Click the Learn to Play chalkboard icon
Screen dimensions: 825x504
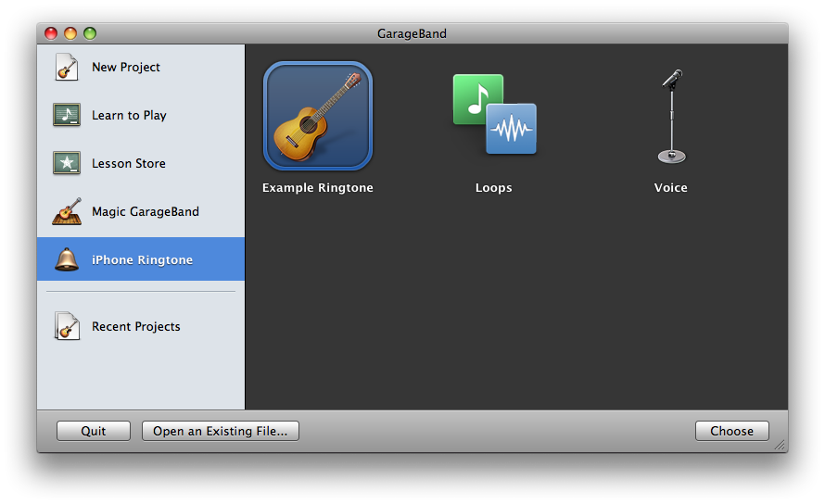67,115
